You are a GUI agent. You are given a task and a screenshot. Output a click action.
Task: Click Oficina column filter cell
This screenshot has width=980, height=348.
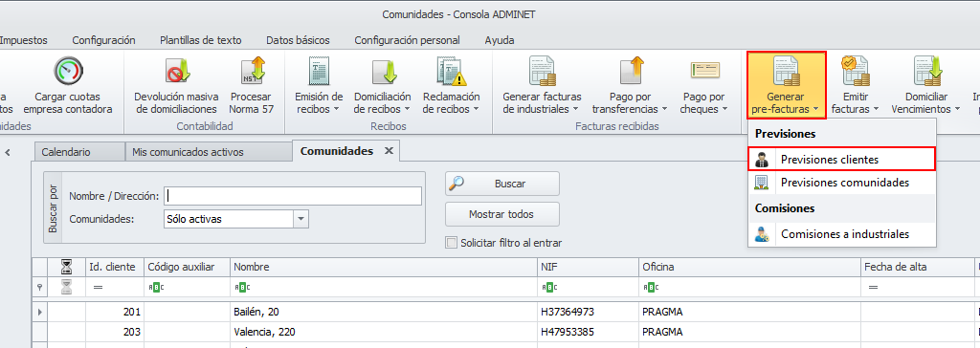[748, 288]
